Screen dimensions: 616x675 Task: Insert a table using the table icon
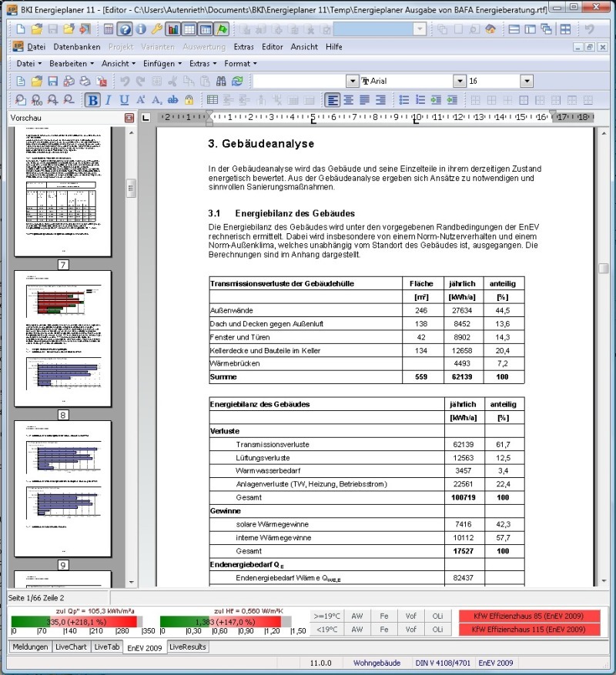click(213, 100)
